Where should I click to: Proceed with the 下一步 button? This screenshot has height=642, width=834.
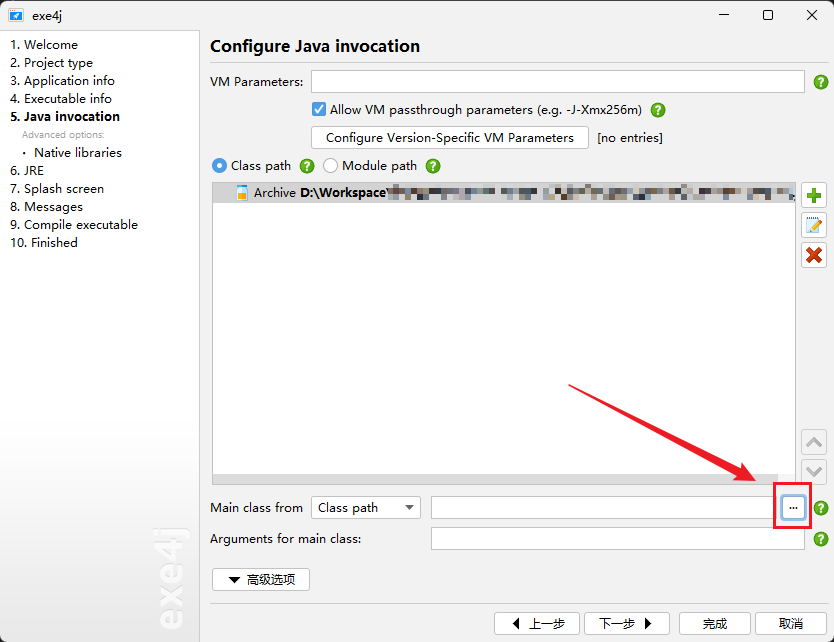click(x=627, y=623)
